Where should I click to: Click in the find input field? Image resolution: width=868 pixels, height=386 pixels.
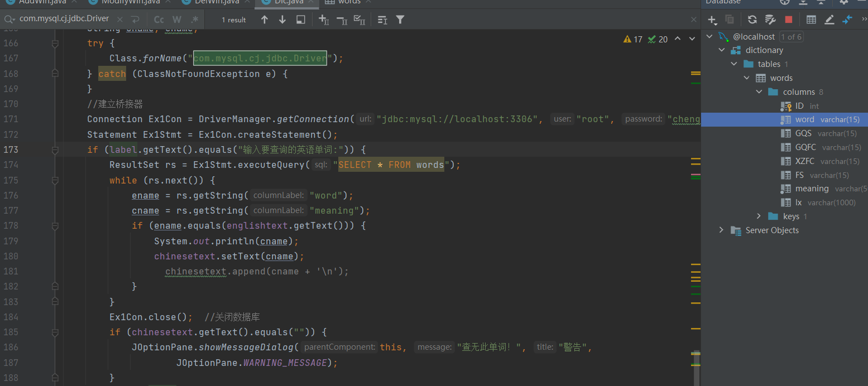[x=64, y=19]
